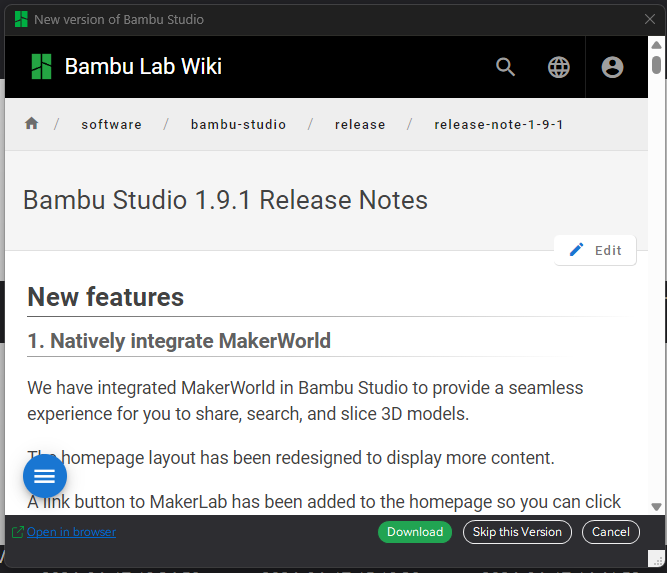Click the Bambu Lab Wiki logo
Image resolution: width=667 pixels, height=573 pixels.
point(41,66)
